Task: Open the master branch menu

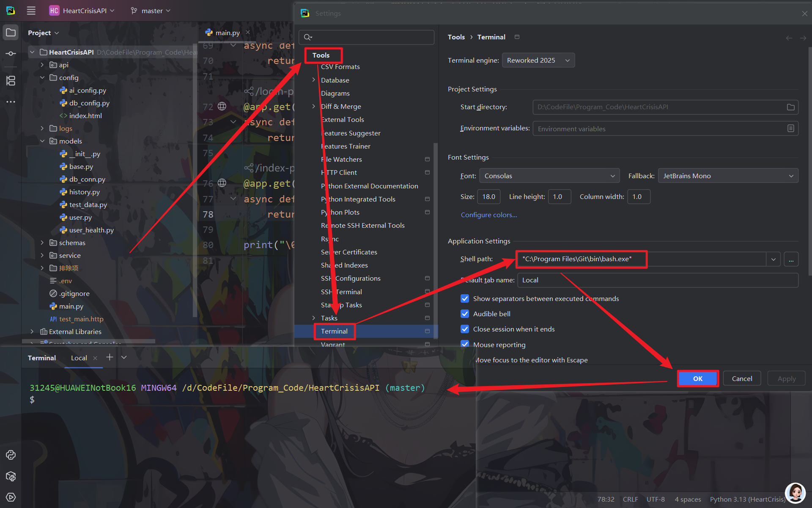Action: coord(150,11)
